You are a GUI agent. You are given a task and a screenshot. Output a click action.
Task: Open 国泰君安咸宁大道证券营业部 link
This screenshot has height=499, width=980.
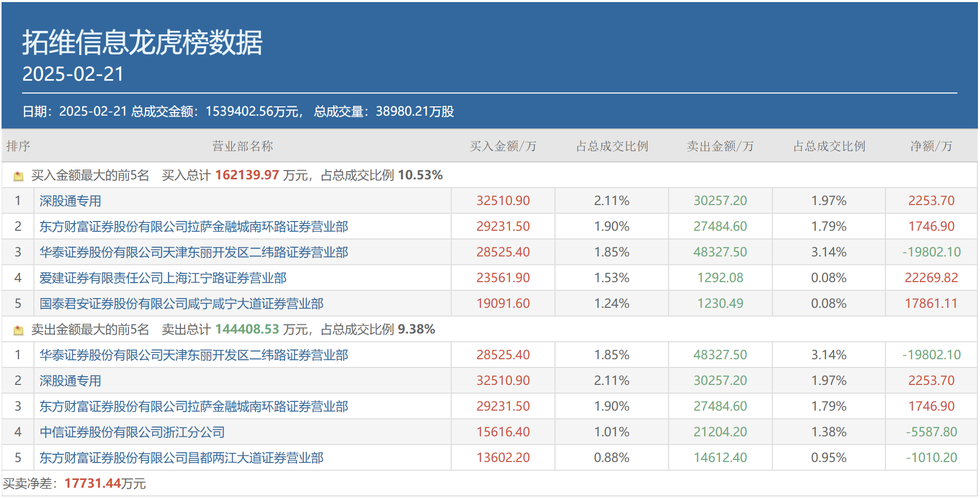pos(181,304)
